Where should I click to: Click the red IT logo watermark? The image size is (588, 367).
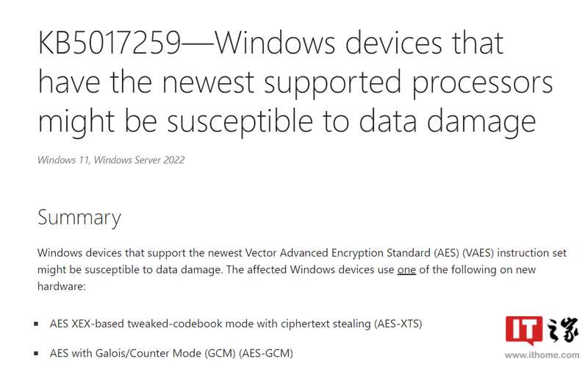click(x=524, y=331)
